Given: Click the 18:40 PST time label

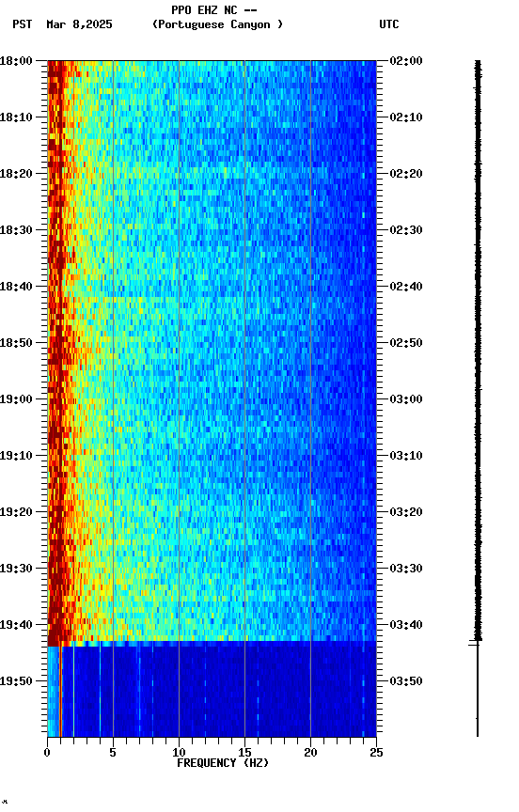Looking at the screenshot, I should [16, 287].
